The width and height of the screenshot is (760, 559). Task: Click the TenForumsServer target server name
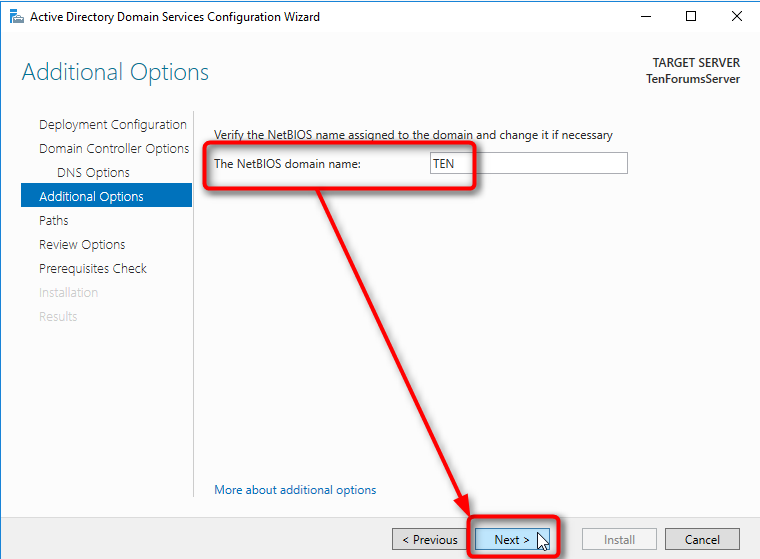(693, 79)
